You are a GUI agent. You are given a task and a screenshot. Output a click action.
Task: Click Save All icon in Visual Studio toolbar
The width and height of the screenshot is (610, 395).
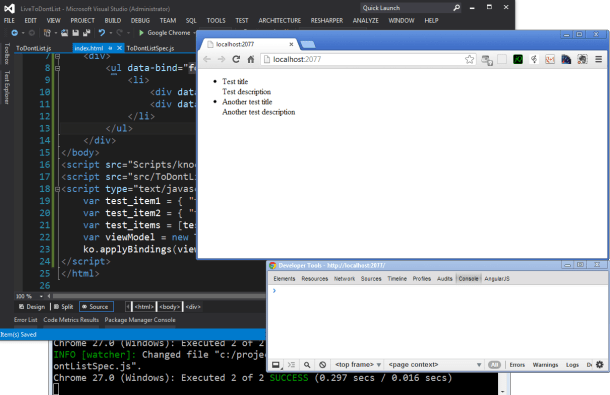[86, 33]
